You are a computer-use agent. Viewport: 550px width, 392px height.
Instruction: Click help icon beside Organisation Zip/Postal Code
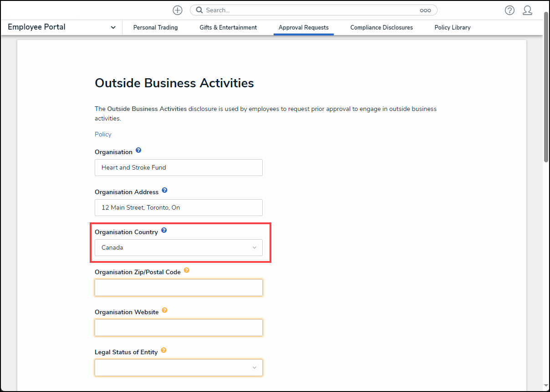[x=187, y=270]
